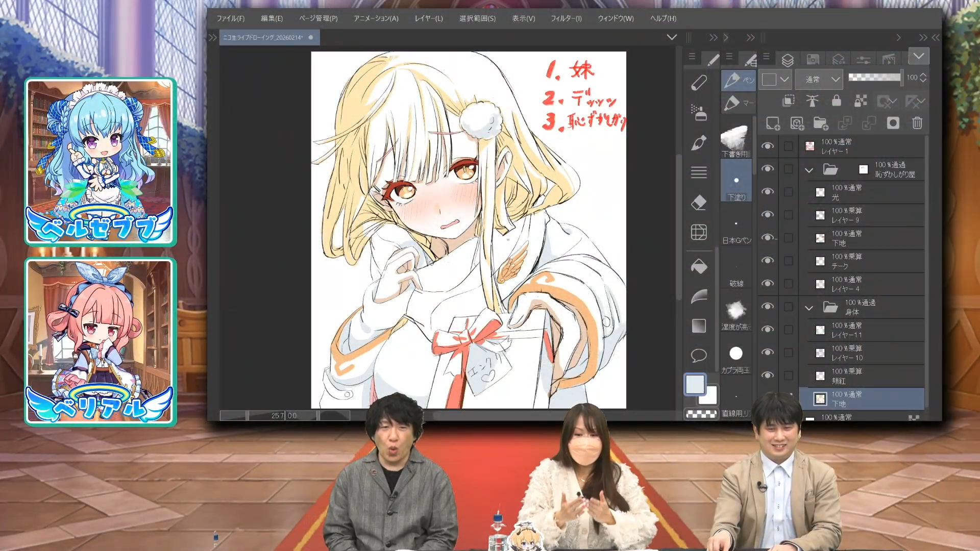Select the airbrush spray tool

pyautogui.click(x=699, y=112)
